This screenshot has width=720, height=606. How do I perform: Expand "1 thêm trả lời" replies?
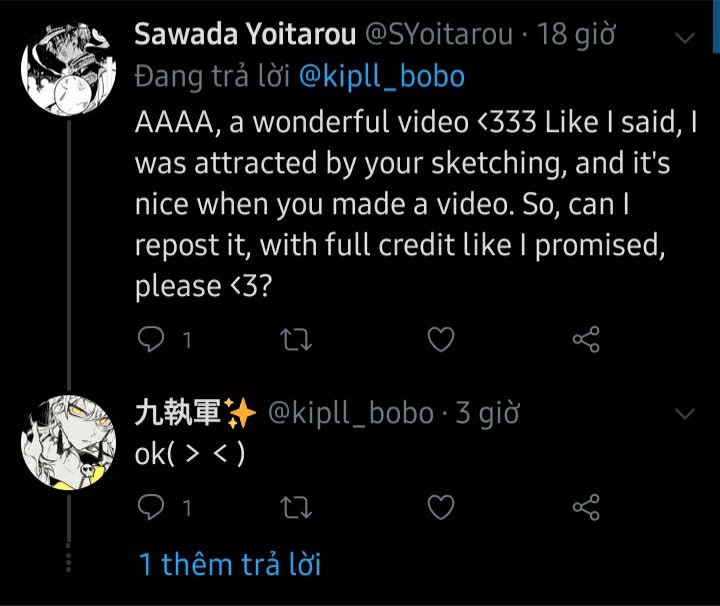[230, 564]
